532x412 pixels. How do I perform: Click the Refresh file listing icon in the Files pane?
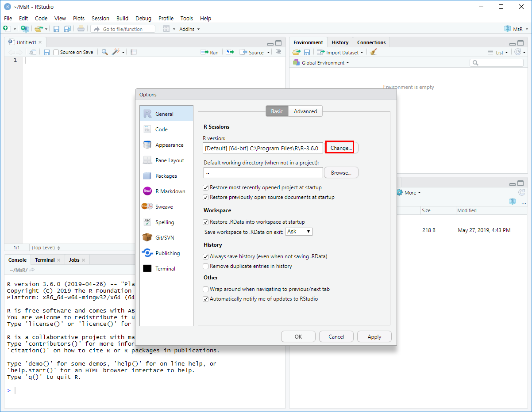pos(522,192)
